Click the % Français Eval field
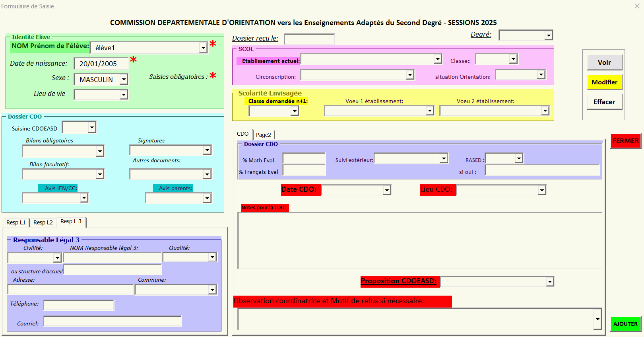Screen dimensions: 644x337 pyautogui.click(x=304, y=170)
